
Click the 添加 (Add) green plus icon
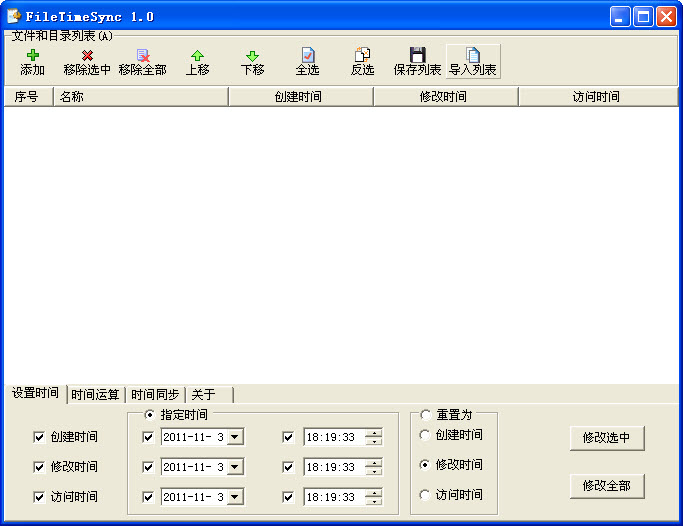(33, 56)
